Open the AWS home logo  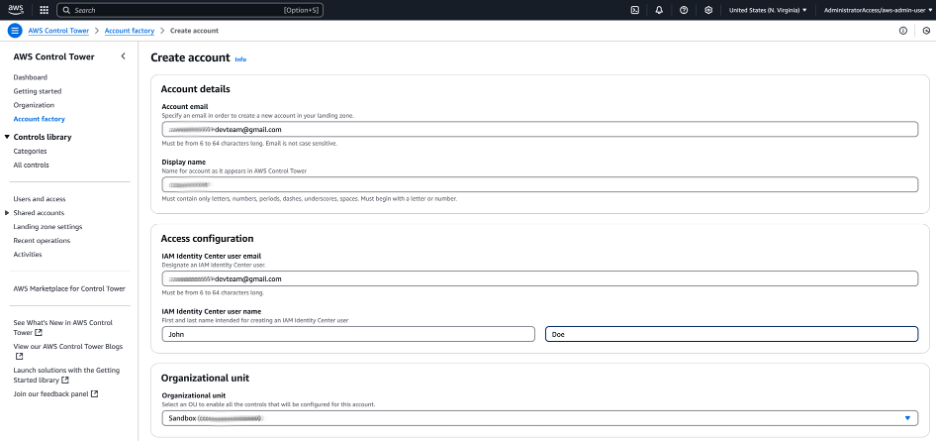16,10
